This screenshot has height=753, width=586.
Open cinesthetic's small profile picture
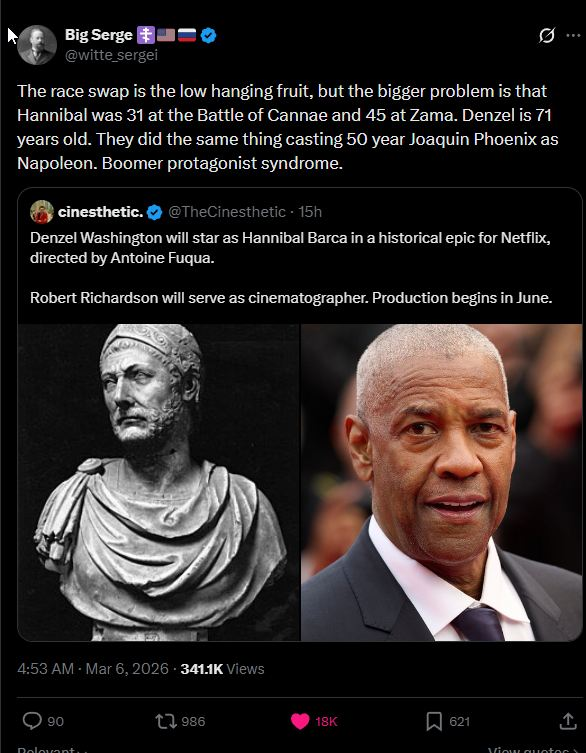42,212
